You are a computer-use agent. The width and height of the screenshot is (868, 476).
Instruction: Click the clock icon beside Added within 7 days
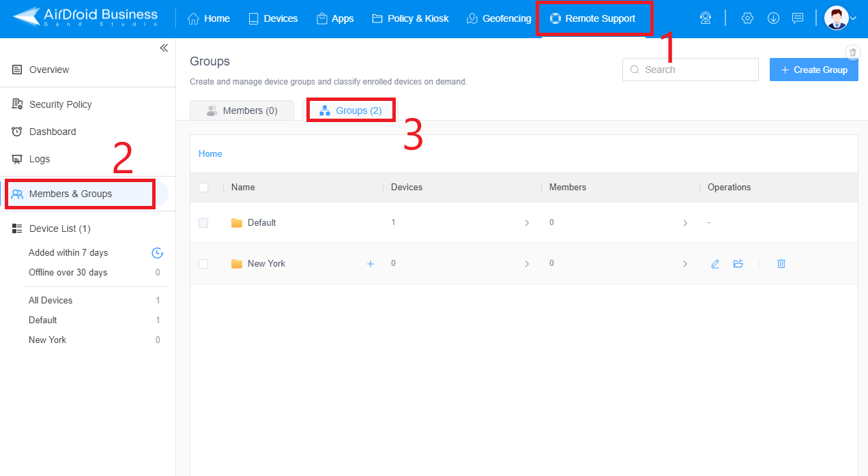pyautogui.click(x=158, y=253)
